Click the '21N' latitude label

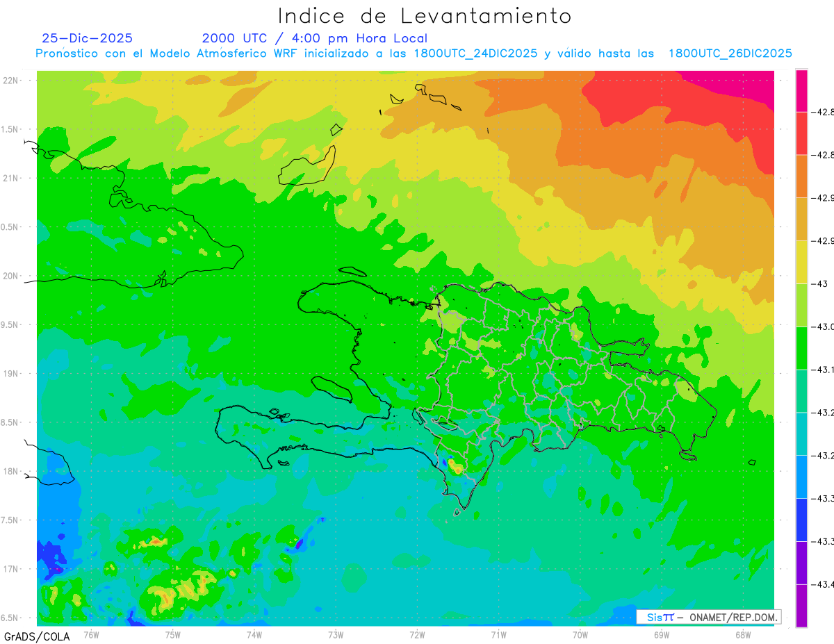click(11, 178)
